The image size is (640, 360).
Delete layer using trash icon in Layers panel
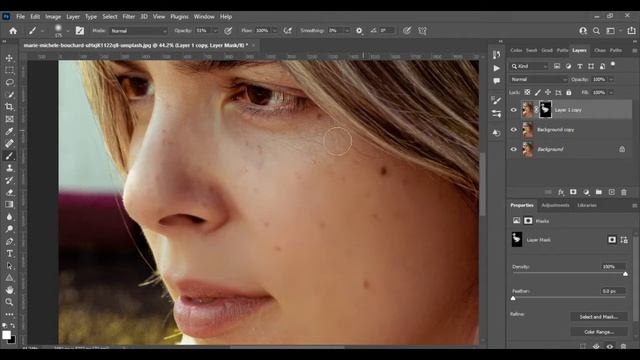pyautogui.click(x=624, y=192)
